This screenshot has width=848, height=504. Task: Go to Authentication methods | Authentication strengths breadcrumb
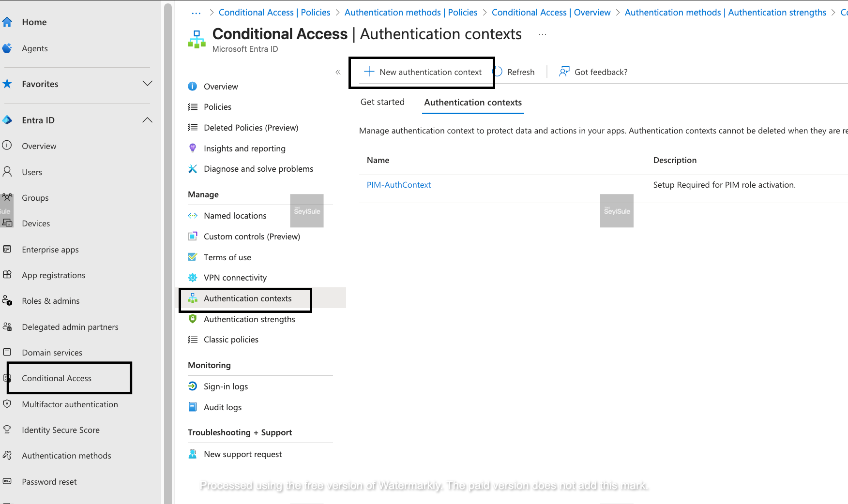(x=726, y=13)
